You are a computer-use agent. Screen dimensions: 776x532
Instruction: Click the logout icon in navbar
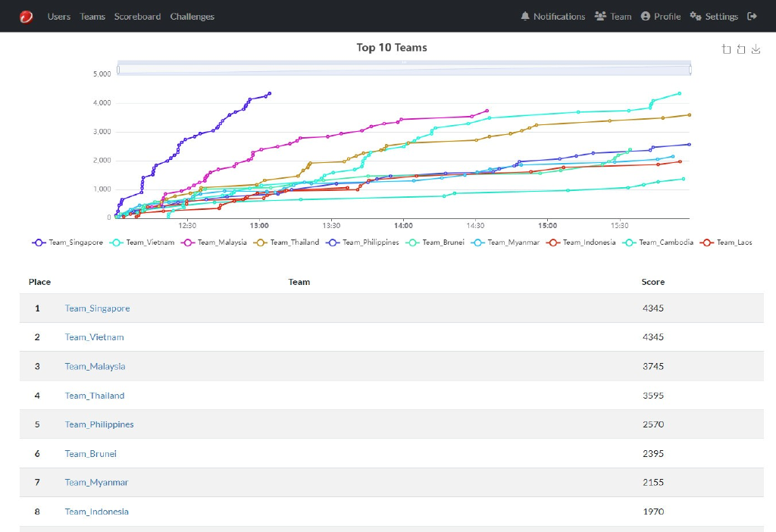[x=752, y=17]
